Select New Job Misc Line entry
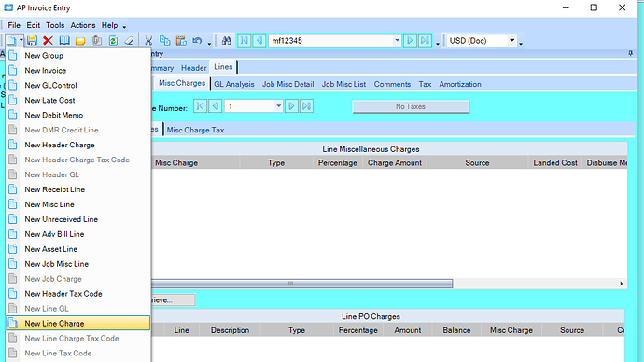The width and height of the screenshot is (644, 362). point(78,264)
